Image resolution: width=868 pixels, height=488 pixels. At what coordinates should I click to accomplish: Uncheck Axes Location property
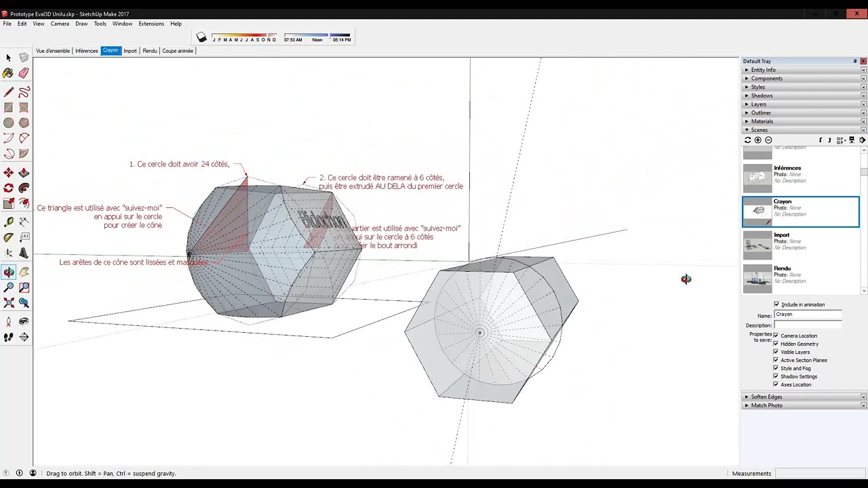(776, 384)
